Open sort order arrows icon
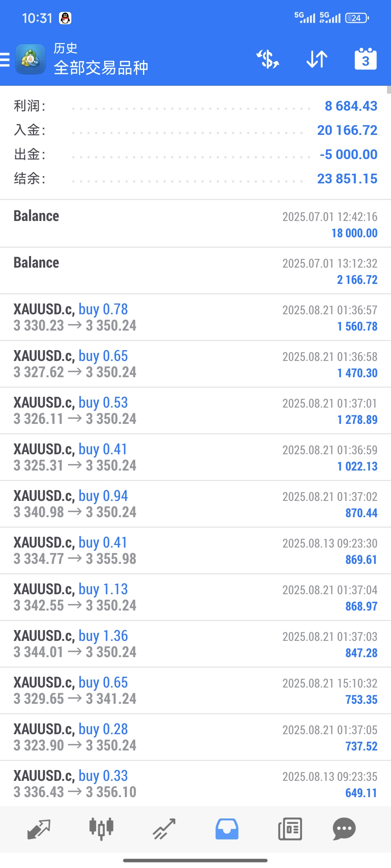 (x=317, y=59)
